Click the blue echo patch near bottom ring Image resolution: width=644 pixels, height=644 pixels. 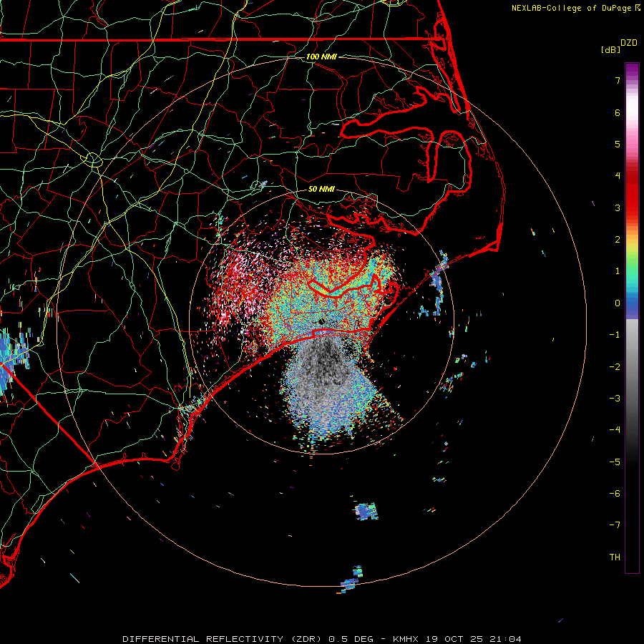point(351,579)
